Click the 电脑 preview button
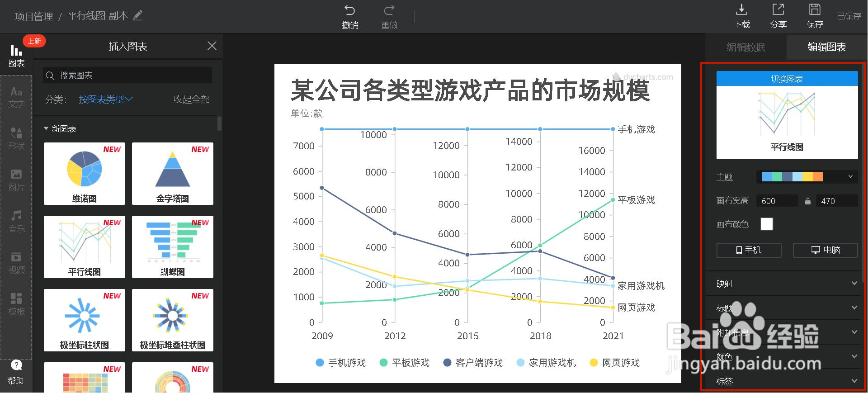 coord(826,250)
